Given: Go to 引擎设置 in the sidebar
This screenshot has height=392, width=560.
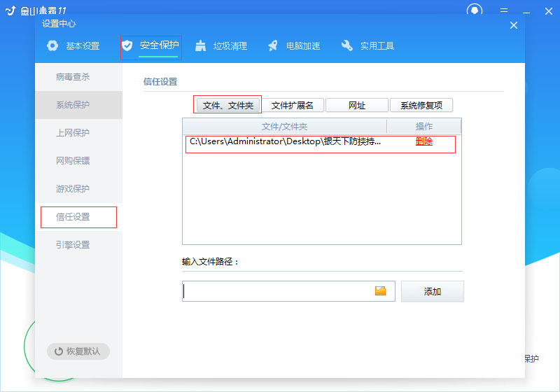Looking at the screenshot, I should tap(73, 245).
